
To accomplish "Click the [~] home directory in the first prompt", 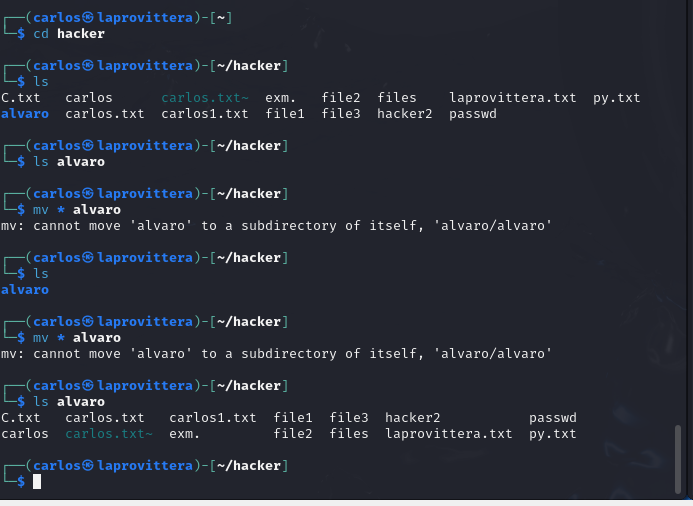I will coord(221,18).
